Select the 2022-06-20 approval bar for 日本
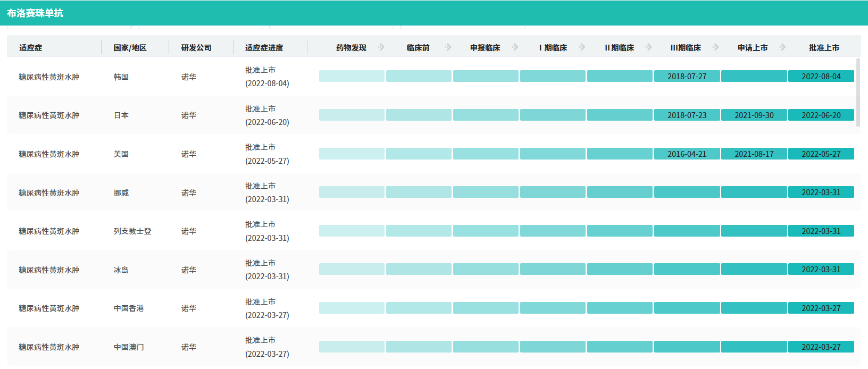The width and height of the screenshot is (868, 369). tap(821, 115)
